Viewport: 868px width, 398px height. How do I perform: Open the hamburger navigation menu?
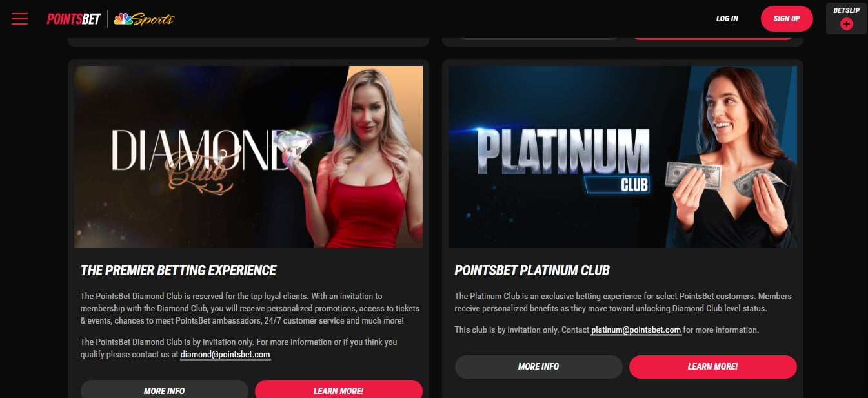click(19, 19)
